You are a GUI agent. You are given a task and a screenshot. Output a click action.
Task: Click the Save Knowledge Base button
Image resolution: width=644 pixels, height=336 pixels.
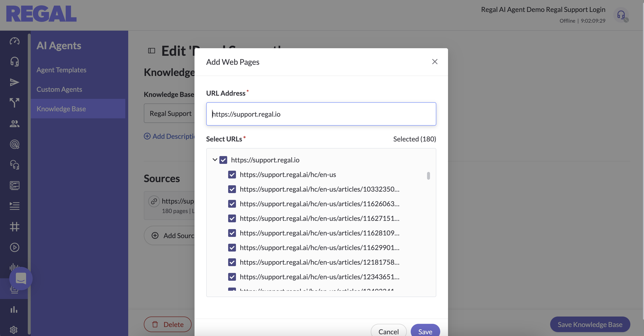590,324
